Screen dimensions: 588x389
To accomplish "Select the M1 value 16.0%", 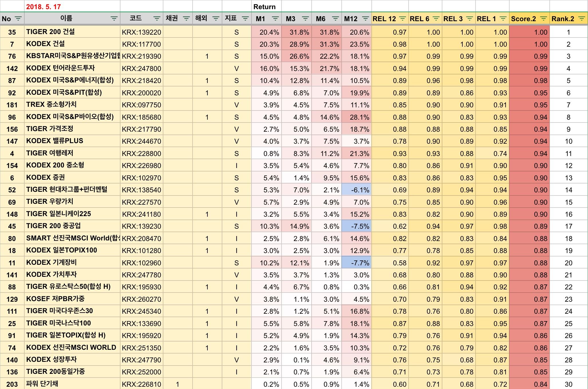I will (266, 68).
